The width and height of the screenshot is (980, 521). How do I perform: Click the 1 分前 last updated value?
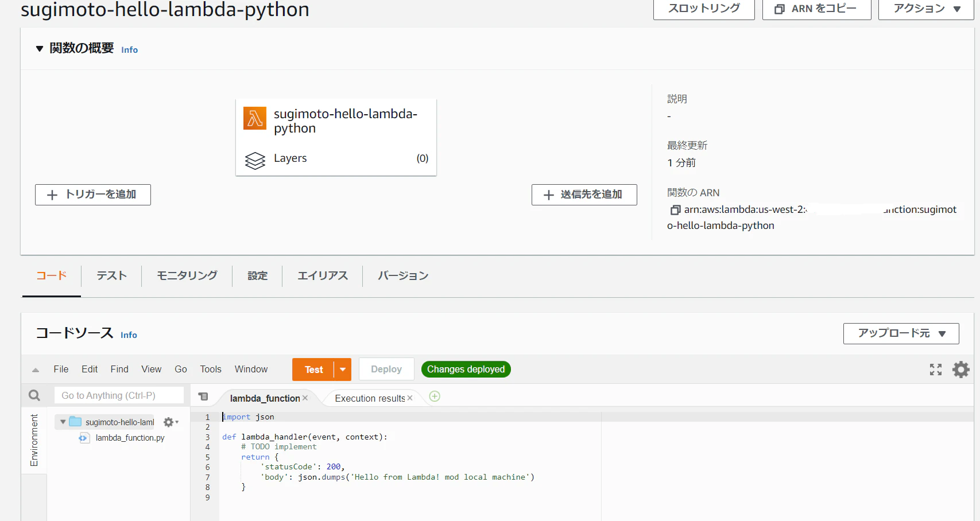click(x=681, y=163)
